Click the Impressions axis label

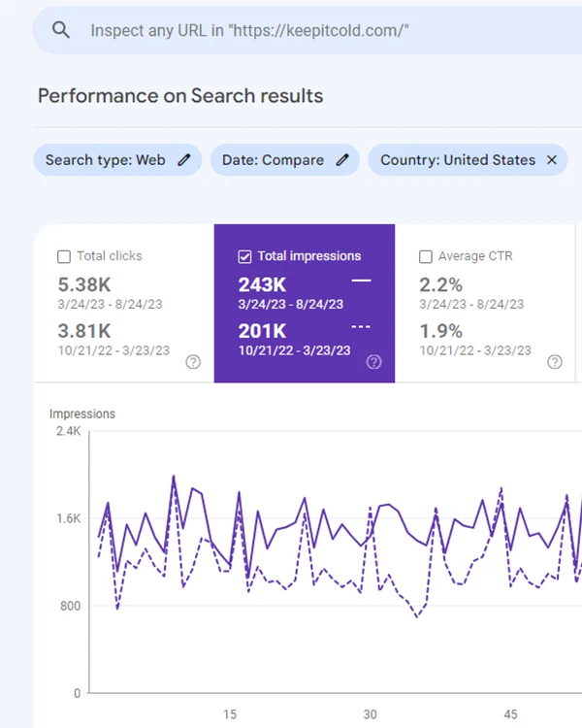82,414
